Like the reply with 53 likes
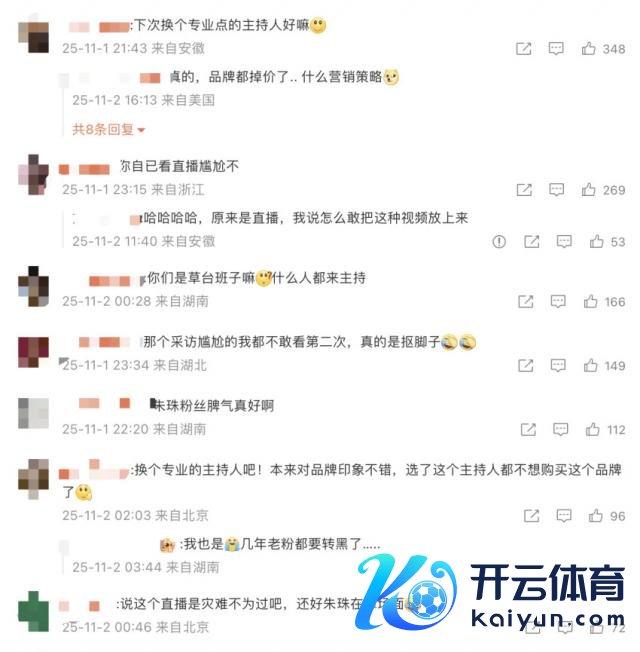The image size is (640, 652). pyautogui.click(x=596, y=242)
